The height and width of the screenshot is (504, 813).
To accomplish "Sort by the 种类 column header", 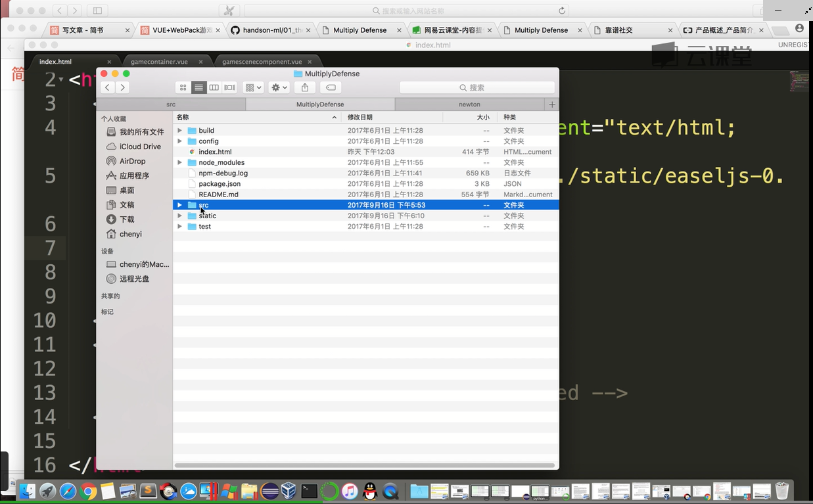I will click(x=528, y=117).
